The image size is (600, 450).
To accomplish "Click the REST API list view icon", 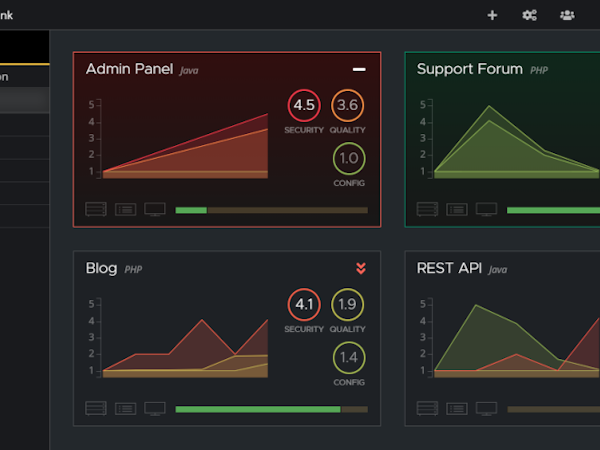I will [457, 408].
